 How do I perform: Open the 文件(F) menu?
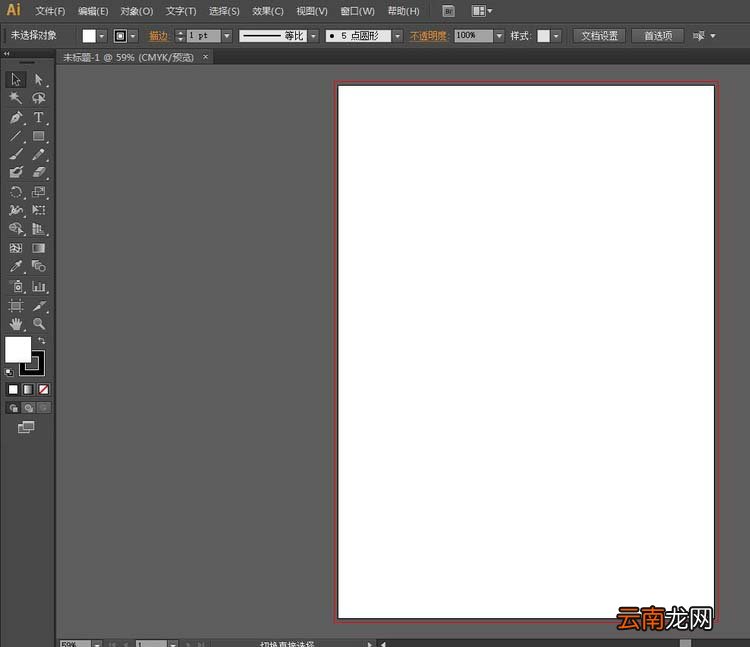point(50,11)
